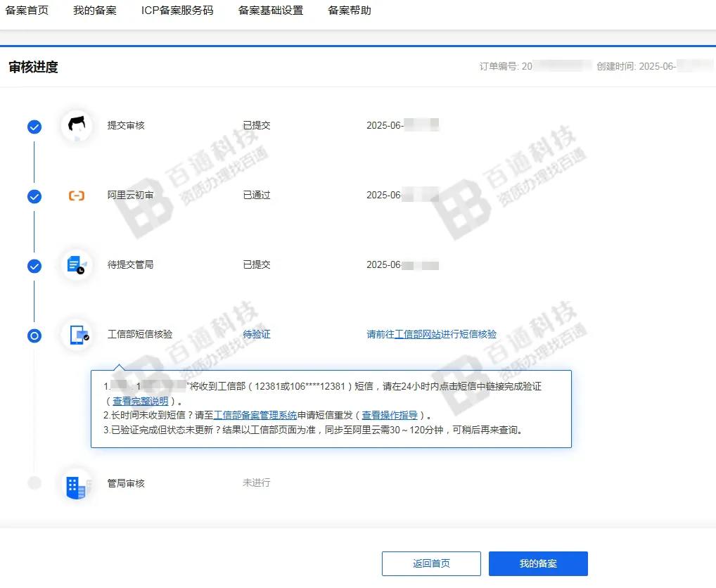Click the 待验证 status link
Image resolution: width=716 pixels, height=588 pixels.
[257, 334]
